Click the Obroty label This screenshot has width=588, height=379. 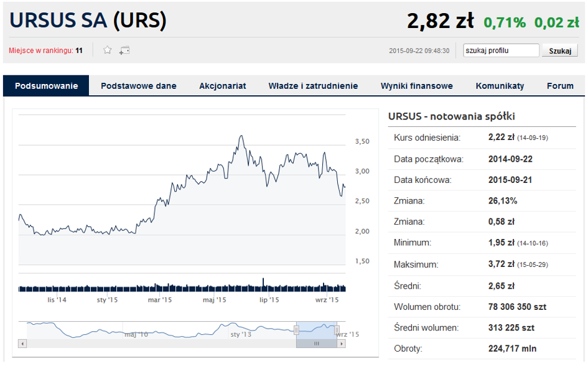(x=408, y=349)
